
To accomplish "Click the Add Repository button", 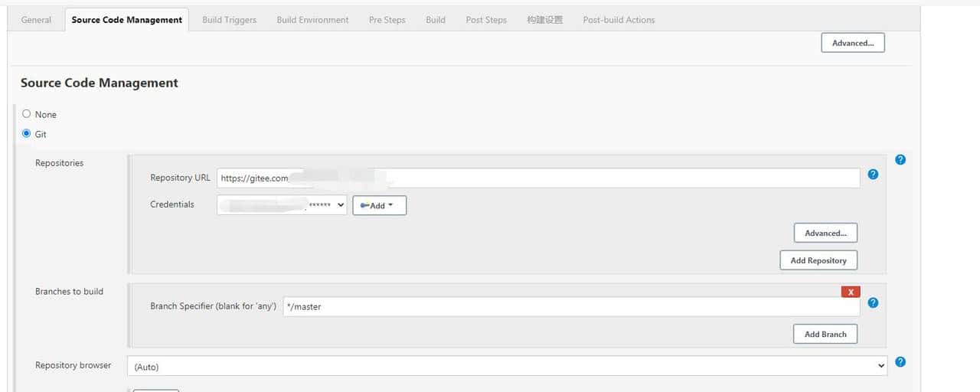I will tap(818, 260).
